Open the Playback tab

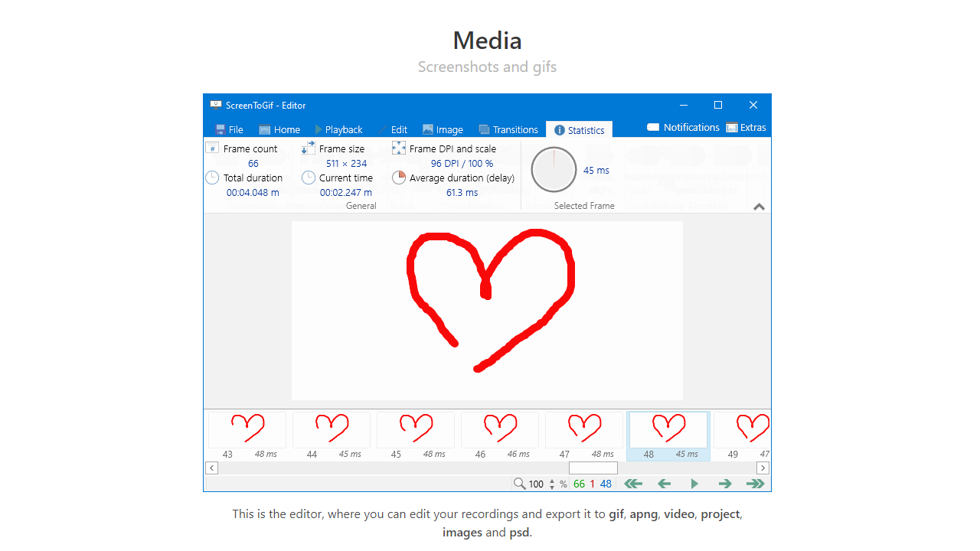338,129
